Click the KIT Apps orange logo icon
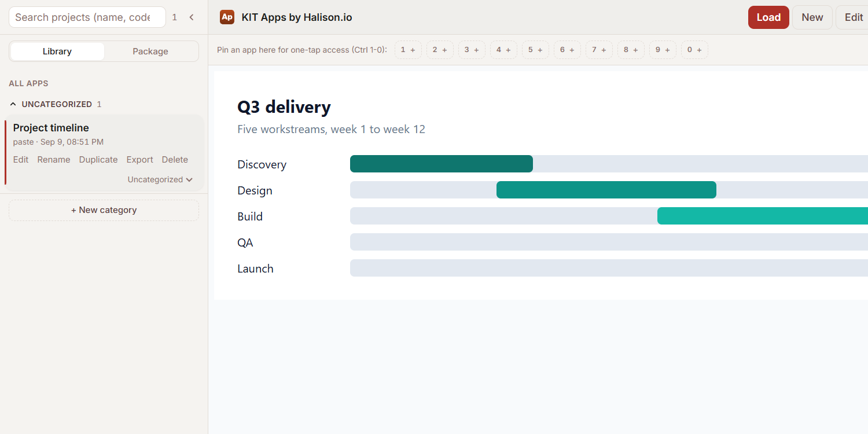The width and height of the screenshot is (868, 434). point(227,17)
